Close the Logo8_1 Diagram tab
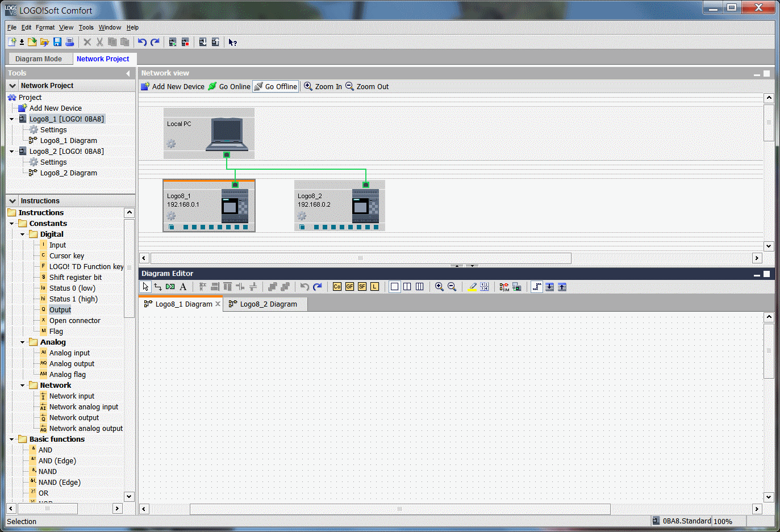The image size is (780, 532). tap(218, 304)
